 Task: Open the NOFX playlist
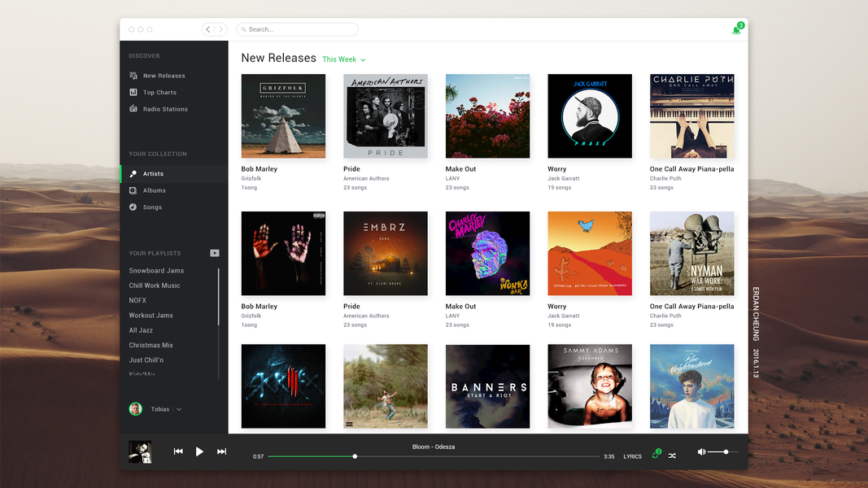click(x=137, y=300)
